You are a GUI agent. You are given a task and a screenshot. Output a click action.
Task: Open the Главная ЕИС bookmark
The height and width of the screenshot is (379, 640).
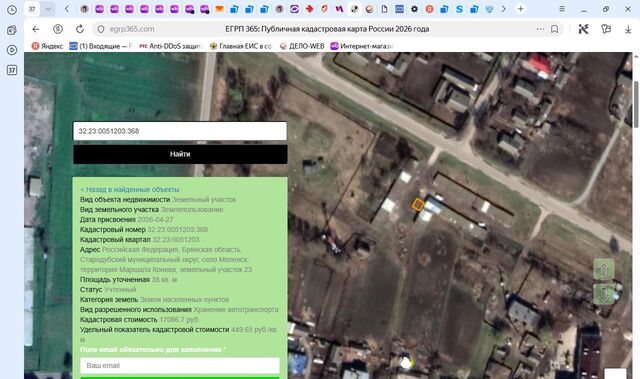[x=240, y=46]
